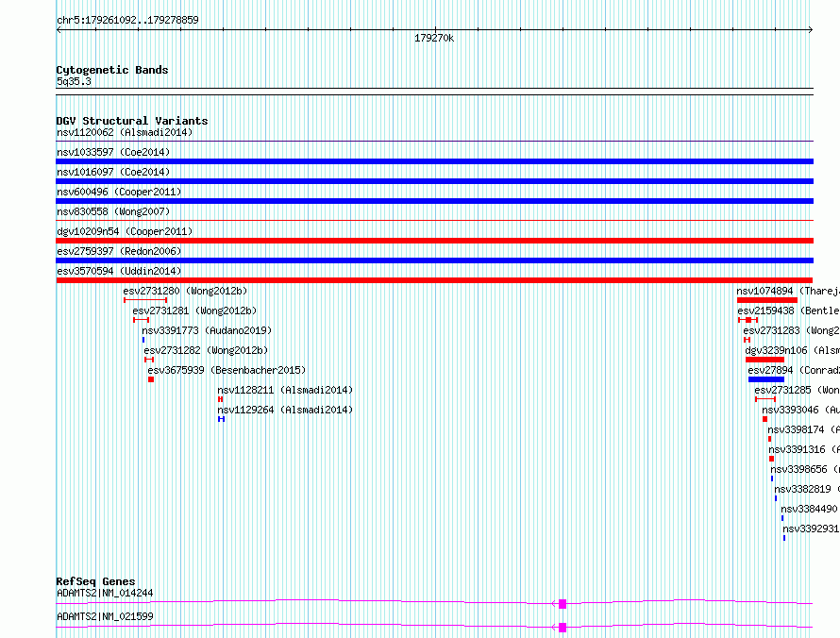The height and width of the screenshot is (638, 840).
Task: Select the nsv1129264 blue marker glyph
Action: pos(221,419)
